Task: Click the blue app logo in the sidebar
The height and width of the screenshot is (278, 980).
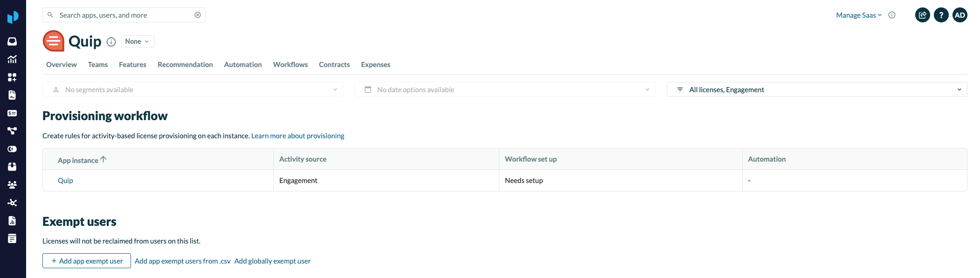Action: click(x=13, y=17)
